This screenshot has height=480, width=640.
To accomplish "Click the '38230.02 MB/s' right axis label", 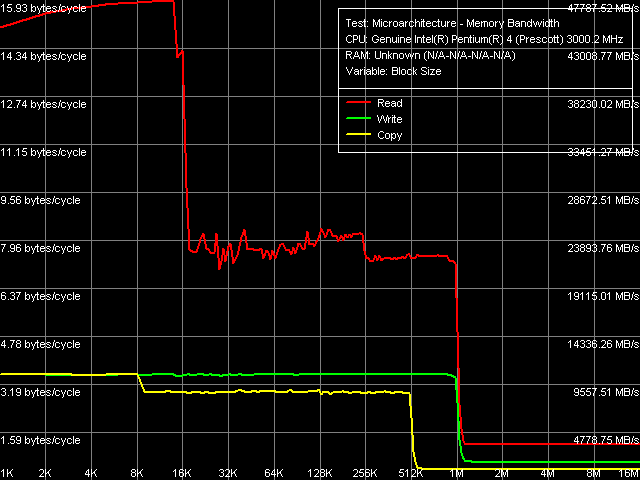I will point(603,104).
